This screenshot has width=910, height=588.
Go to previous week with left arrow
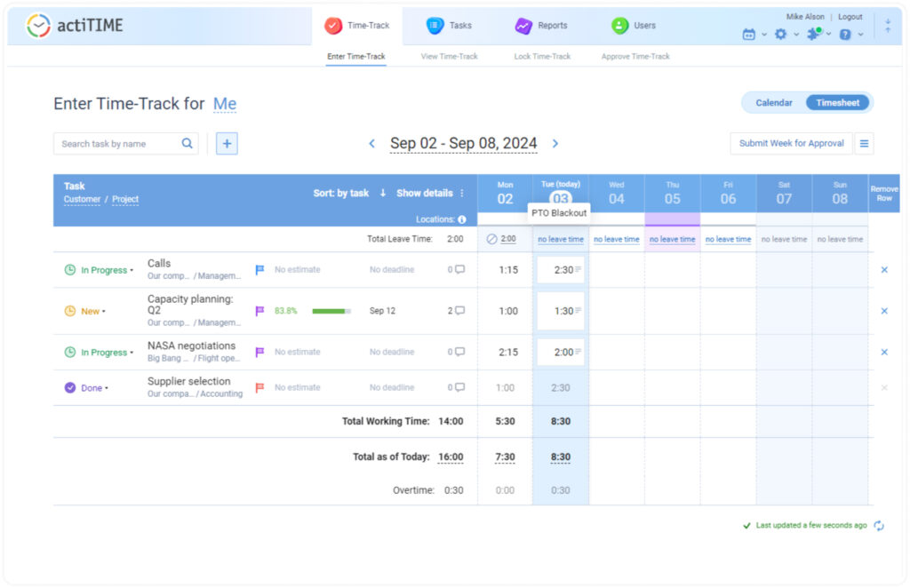coord(372,144)
